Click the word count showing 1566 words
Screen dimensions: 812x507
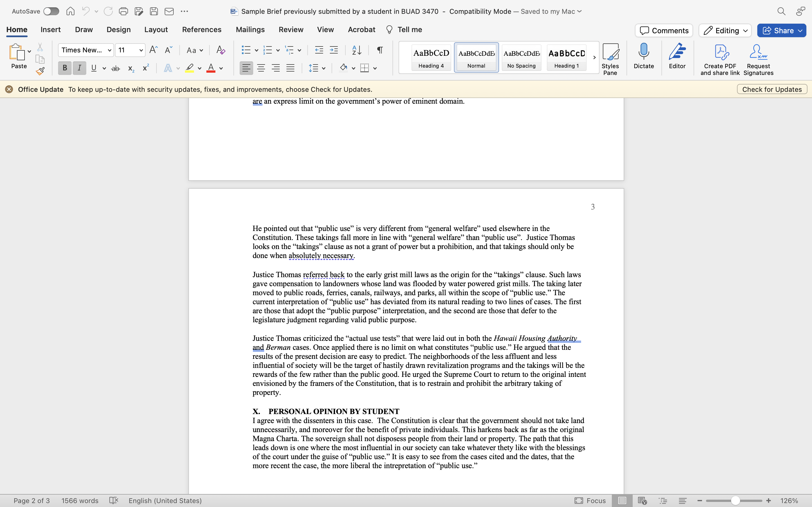coord(80,500)
